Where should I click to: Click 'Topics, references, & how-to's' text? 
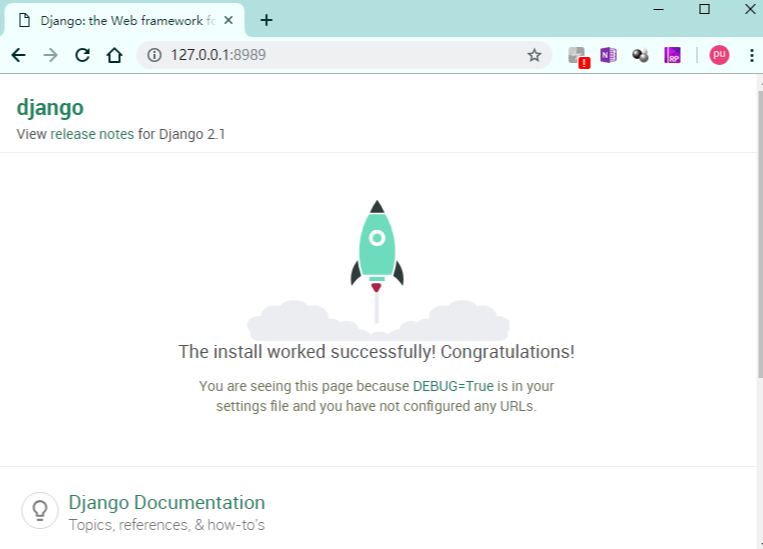167,525
